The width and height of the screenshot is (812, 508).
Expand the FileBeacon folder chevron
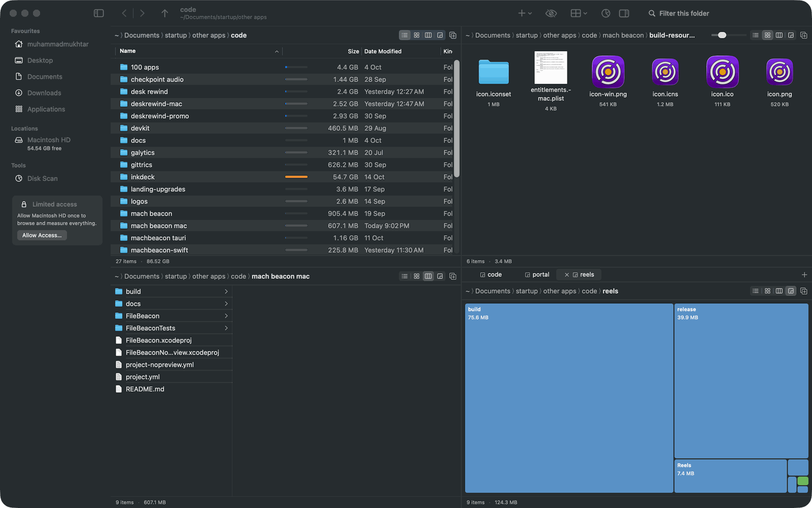pos(226,316)
